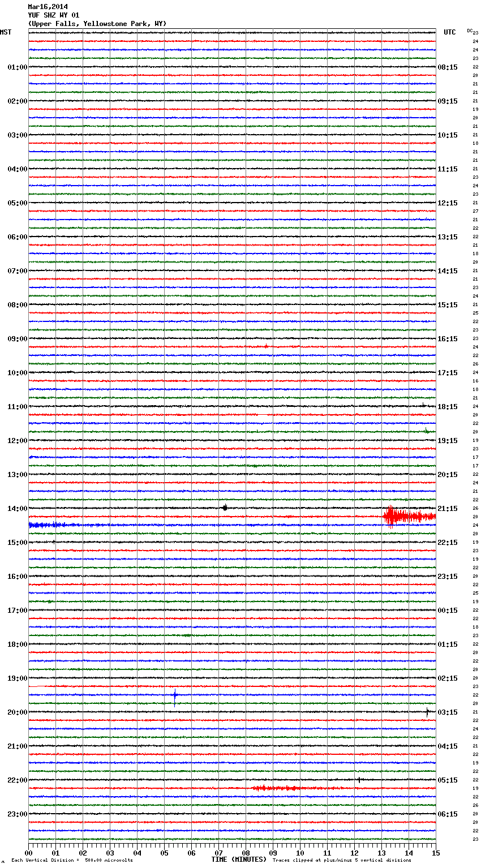Click the '20:15' UTC time label
The height and width of the screenshot is (868, 481).
click(x=448, y=475)
